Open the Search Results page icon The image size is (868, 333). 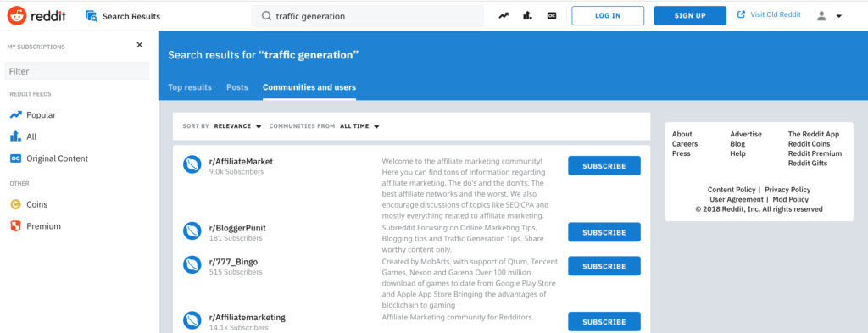pyautogui.click(x=92, y=16)
